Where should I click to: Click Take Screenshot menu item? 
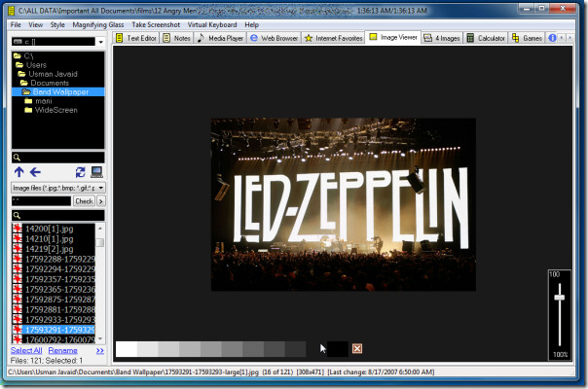(156, 24)
